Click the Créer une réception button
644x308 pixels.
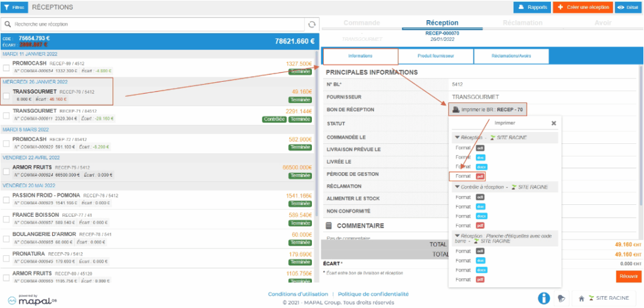pyautogui.click(x=582, y=8)
